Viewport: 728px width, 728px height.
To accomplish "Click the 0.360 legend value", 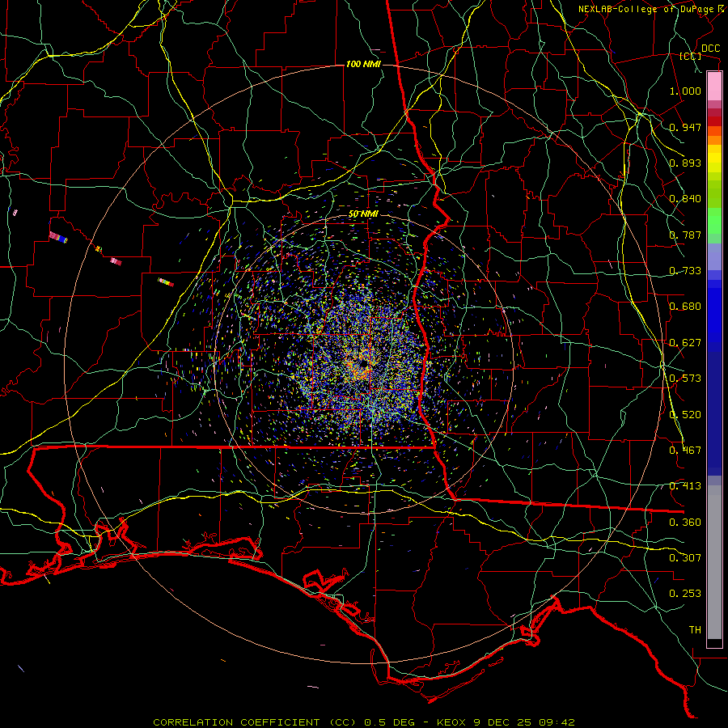I will point(685,523).
